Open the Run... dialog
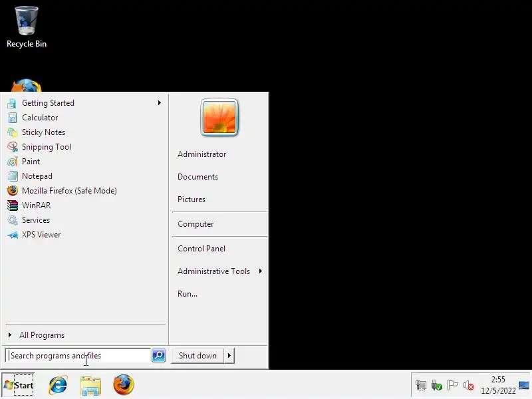The image size is (532, 399). point(188,294)
